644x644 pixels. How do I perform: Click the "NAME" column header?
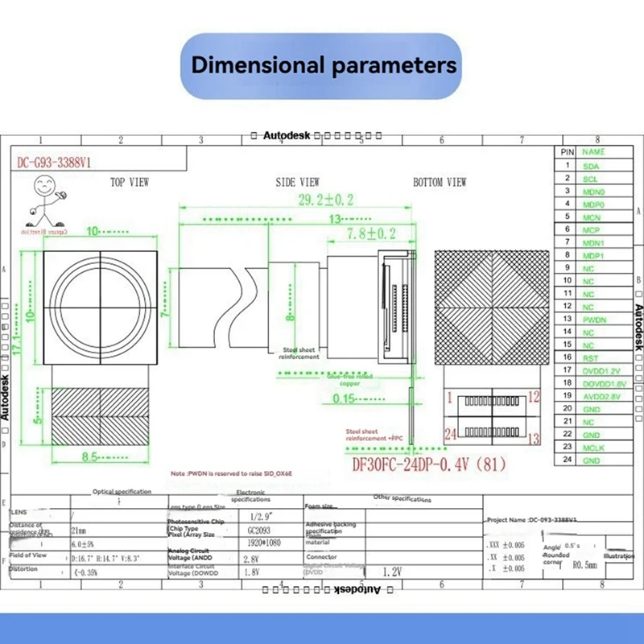pos(593,152)
